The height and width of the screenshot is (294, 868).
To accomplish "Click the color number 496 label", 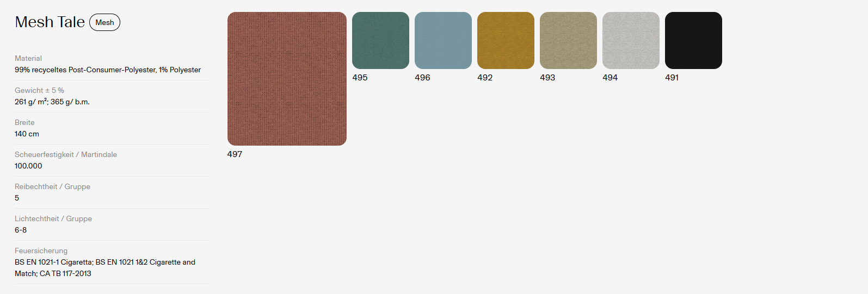I will (x=422, y=78).
